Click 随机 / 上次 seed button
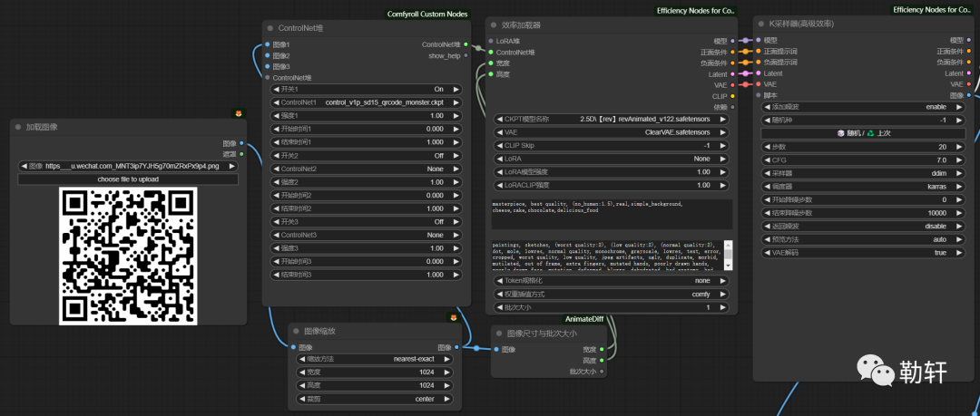The image size is (980, 416). [863, 133]
